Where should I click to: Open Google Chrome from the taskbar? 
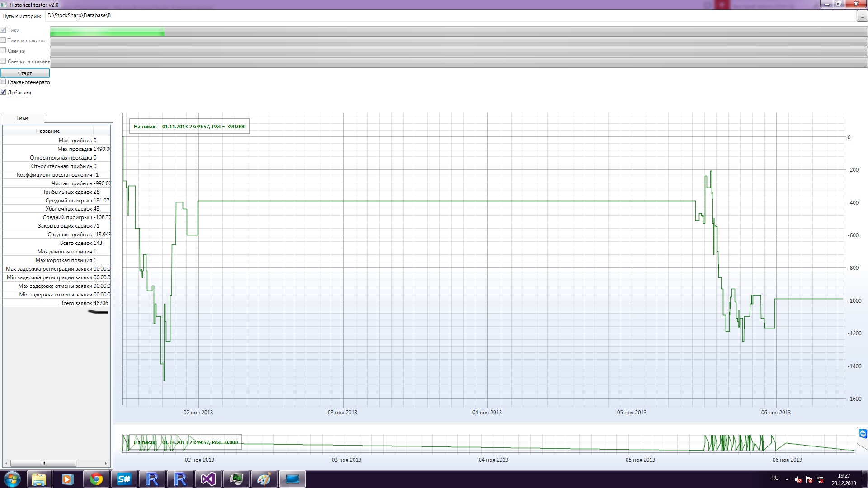96,479
